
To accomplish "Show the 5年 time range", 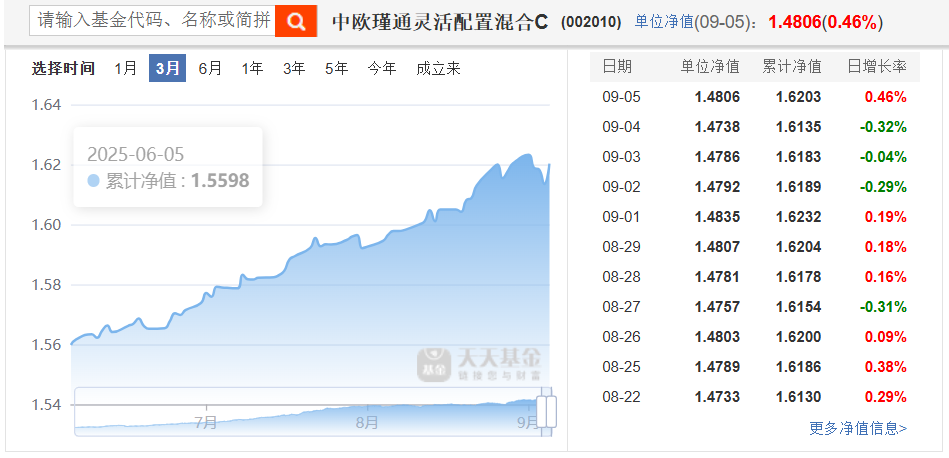I will tap(337, 68).
